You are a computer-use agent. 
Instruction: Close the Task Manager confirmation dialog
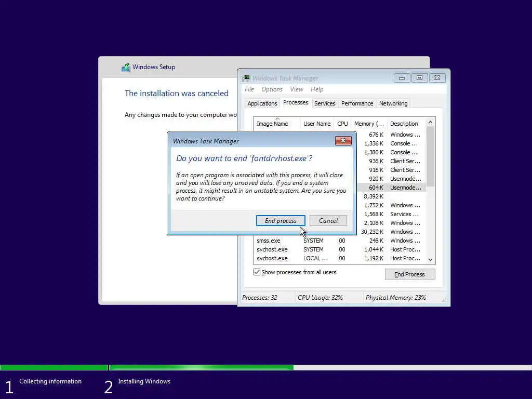click(343, 140)
